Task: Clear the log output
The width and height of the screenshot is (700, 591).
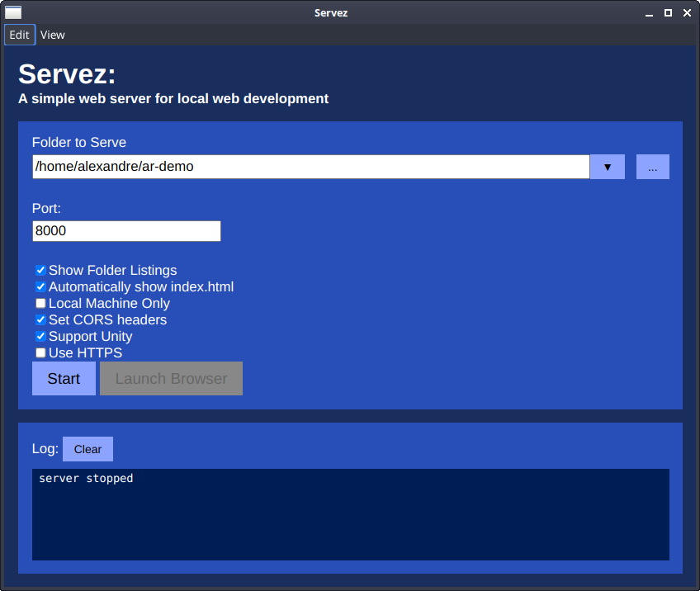Action: point(87,449)
